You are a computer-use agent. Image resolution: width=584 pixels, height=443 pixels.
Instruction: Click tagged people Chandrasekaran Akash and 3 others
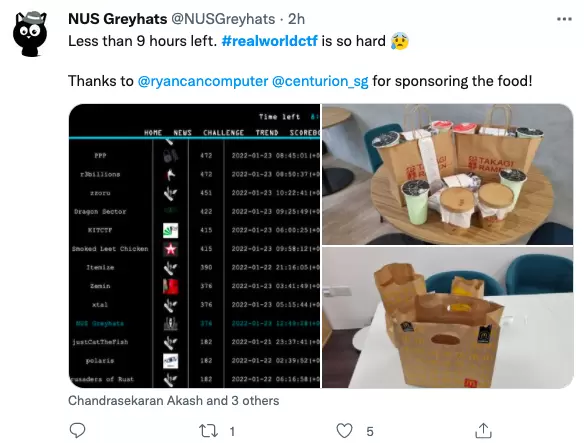(x=174, y=401)
